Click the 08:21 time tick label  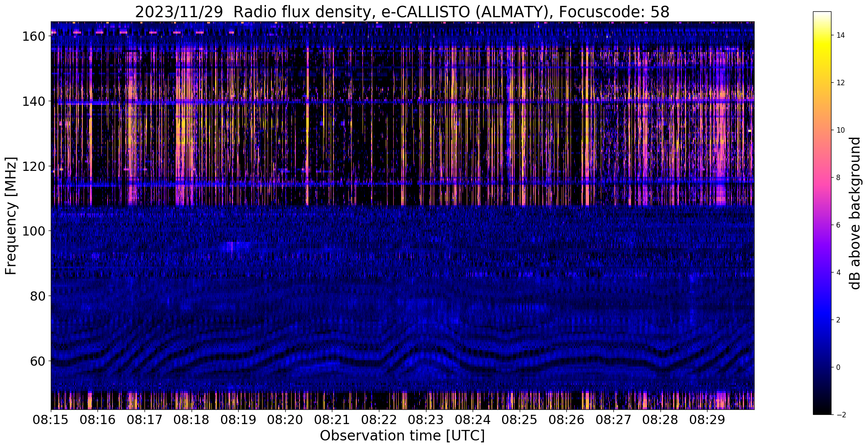pos(332,420)
